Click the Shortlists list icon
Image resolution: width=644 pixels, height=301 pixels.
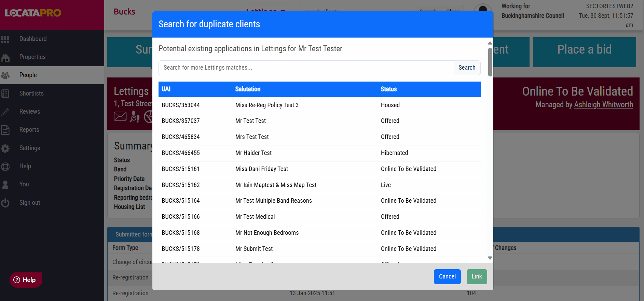pos(5,94)
